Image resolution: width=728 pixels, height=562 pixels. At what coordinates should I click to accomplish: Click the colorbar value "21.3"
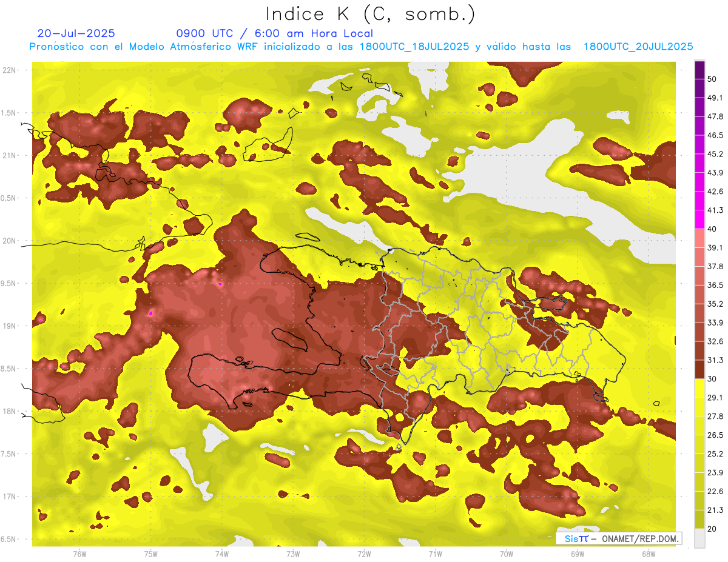[x=715, y=510]
